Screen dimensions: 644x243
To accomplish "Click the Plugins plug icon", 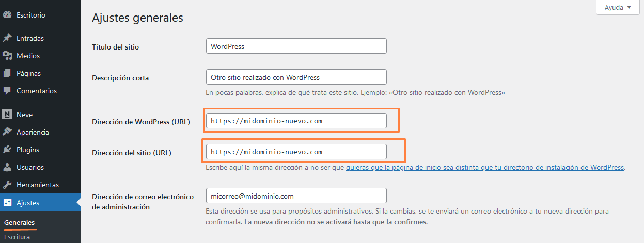I will click(7, 150).
